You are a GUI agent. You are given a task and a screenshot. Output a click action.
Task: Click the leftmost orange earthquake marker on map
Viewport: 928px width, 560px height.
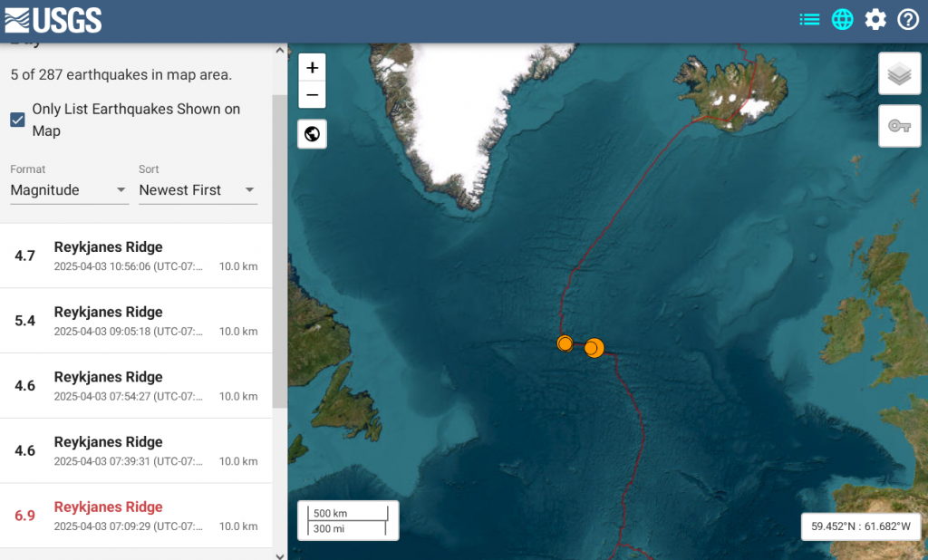click(x=565, y=343)
